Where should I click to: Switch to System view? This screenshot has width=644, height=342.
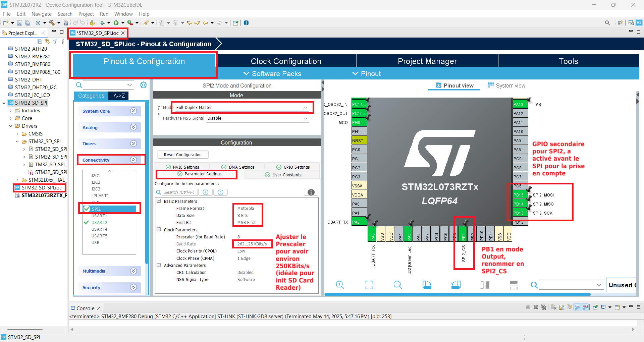pyautogui.click(x=506, y=85)
